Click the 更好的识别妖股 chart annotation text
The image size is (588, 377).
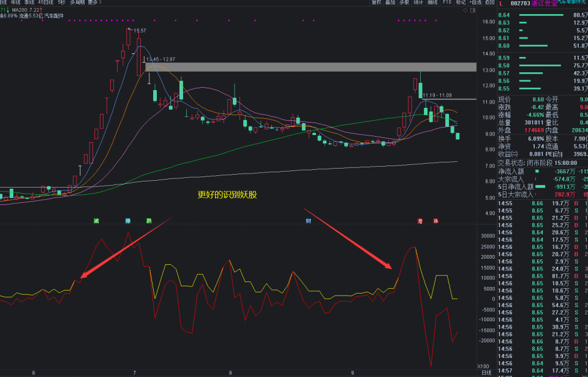click(227, 195)
